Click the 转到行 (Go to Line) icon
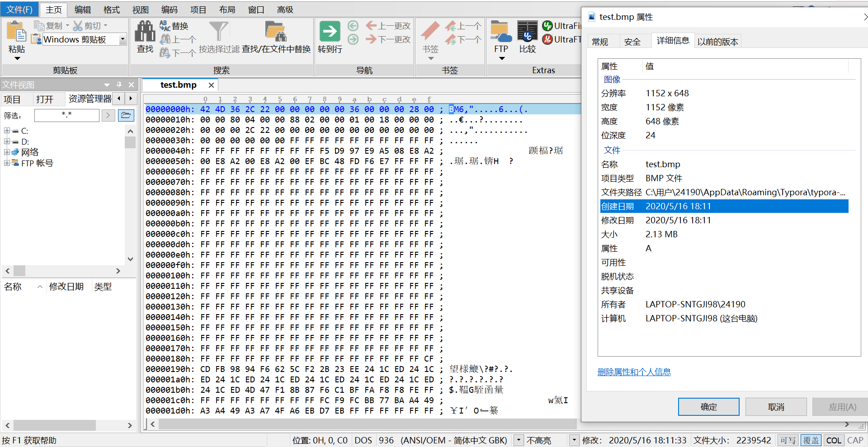 (x=330, y=32)
